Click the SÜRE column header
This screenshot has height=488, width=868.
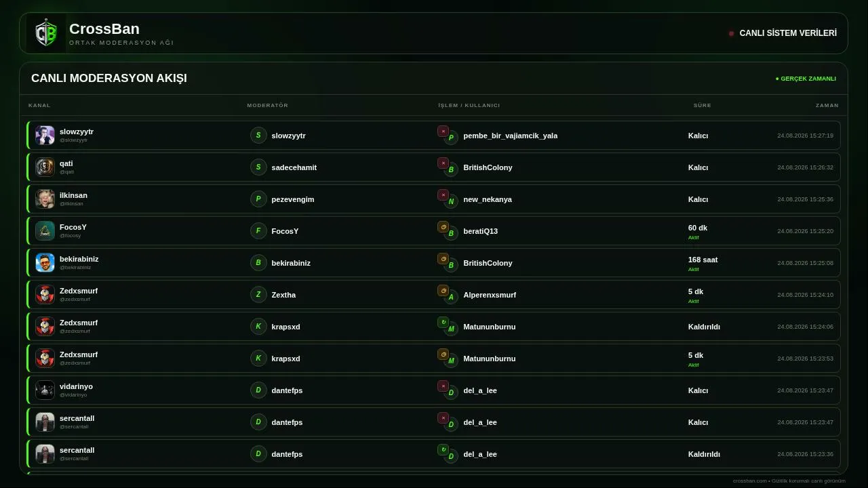703,105
